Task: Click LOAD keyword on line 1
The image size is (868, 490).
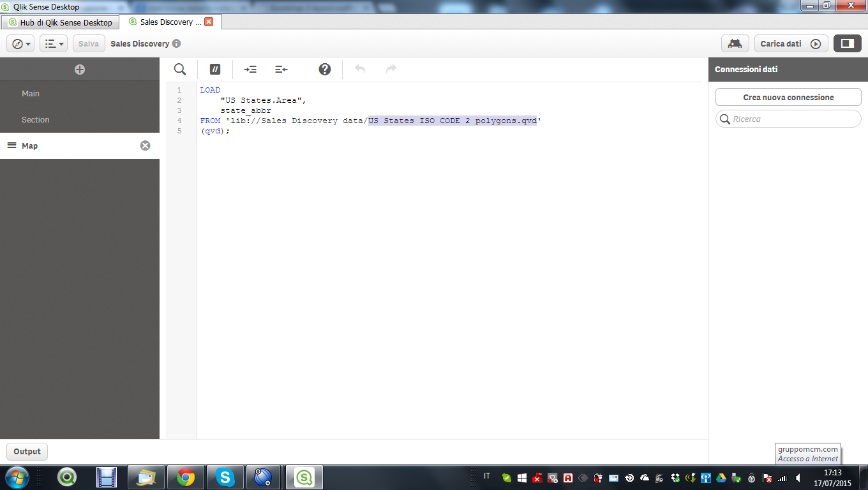Action: 210,90
